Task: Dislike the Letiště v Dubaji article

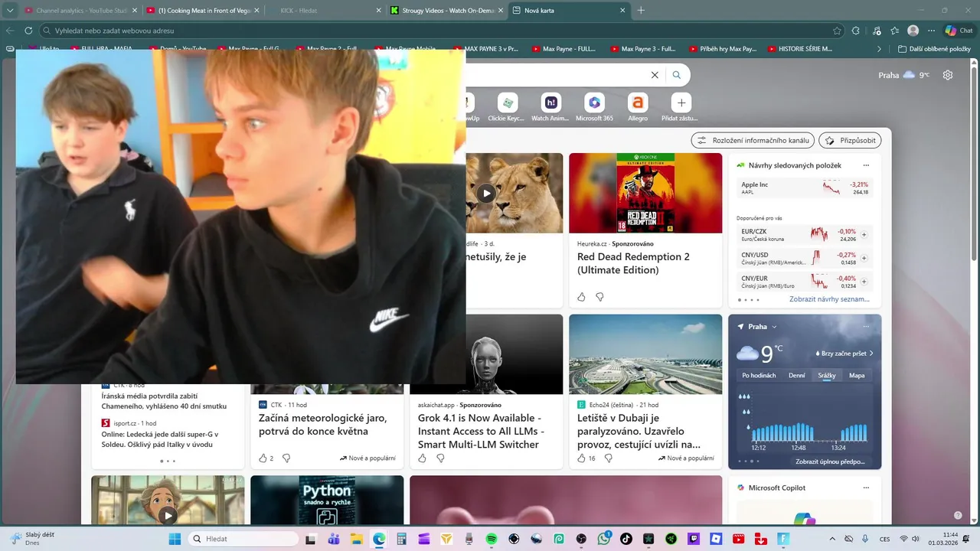Action: tap(609, 458)
